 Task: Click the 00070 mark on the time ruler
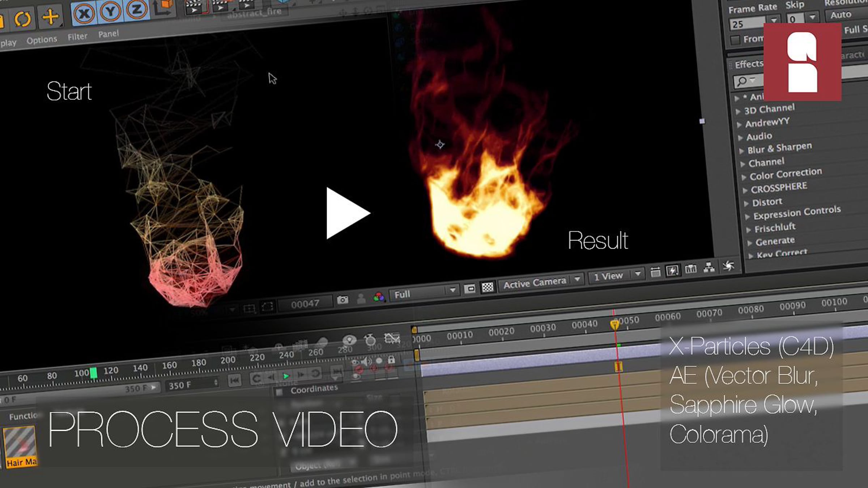(709, 313)
